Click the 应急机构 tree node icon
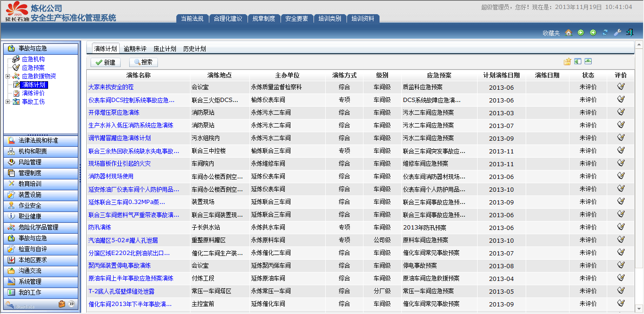The width and height of the screenshot is (644, 314). click(x=16, y=59)
